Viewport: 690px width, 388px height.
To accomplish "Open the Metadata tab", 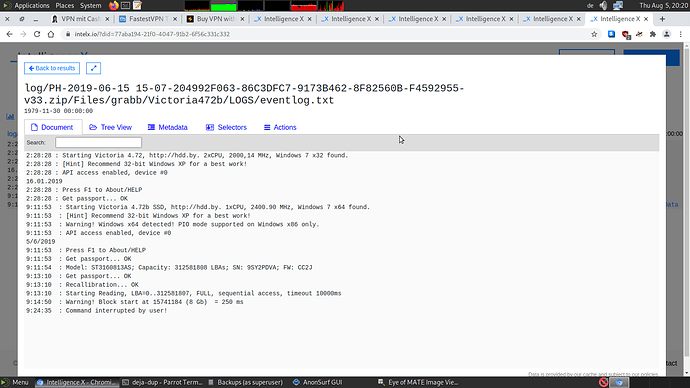I will [168, 127].
